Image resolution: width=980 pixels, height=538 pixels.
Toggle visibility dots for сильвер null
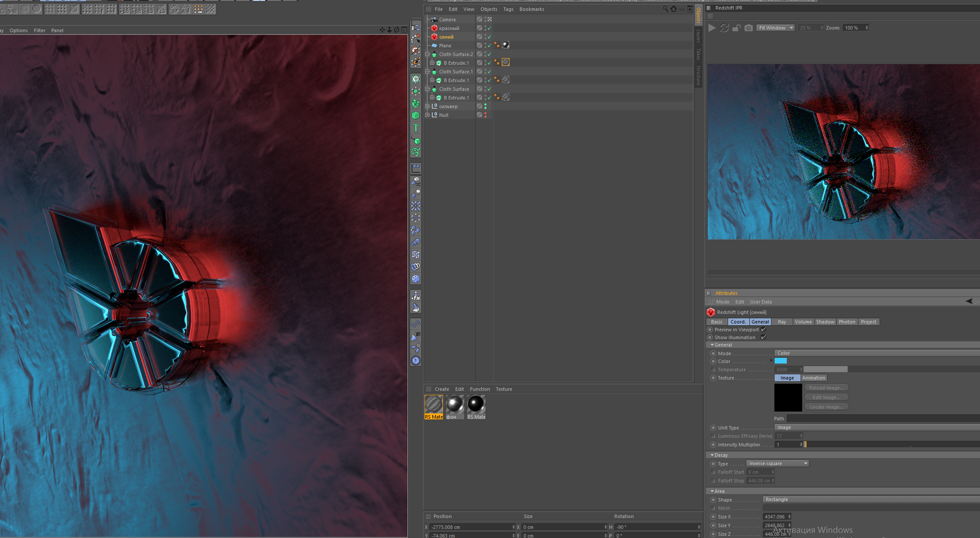pos(485,106)
